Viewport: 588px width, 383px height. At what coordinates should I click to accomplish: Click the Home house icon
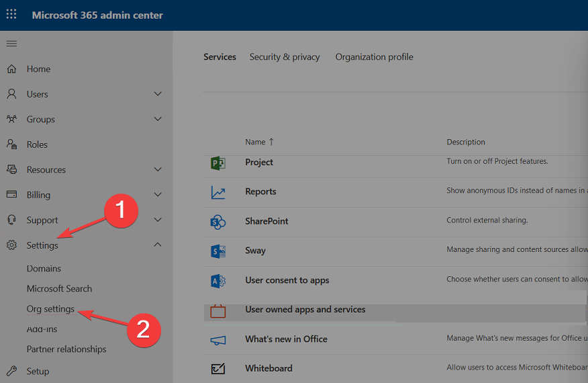click(x=11, y=69)
